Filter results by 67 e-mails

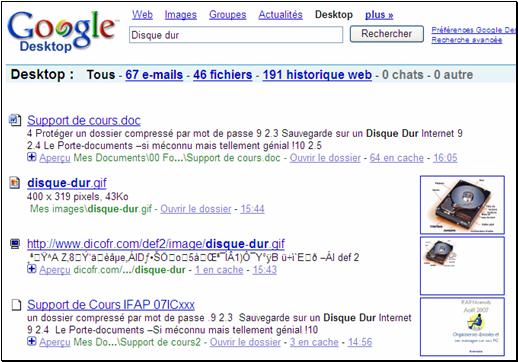point(154,75)
